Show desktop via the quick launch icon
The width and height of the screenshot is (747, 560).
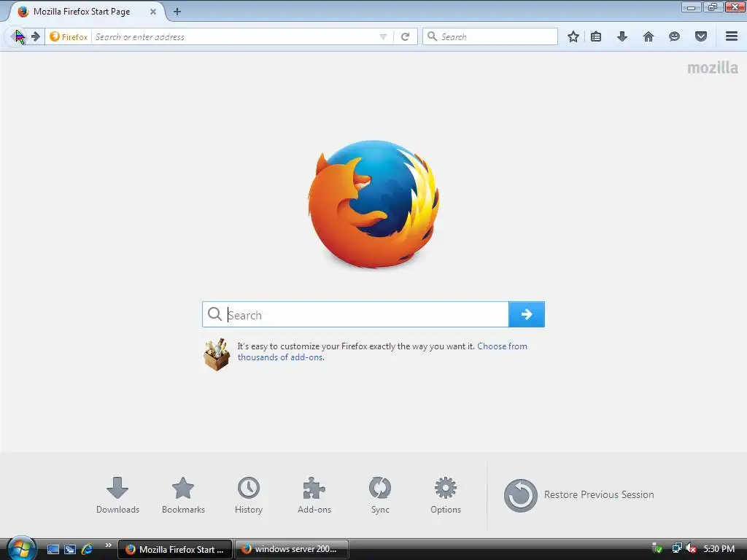click(53, 550)
